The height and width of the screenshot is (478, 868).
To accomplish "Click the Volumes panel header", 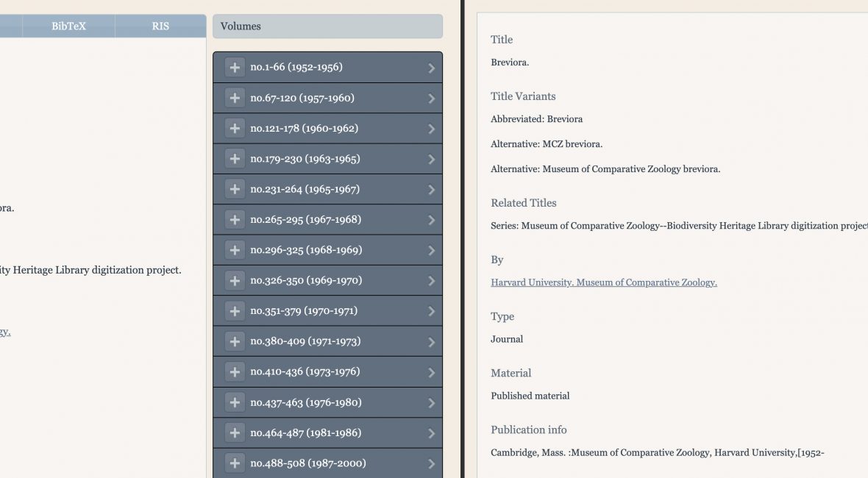I will point(327,26).
